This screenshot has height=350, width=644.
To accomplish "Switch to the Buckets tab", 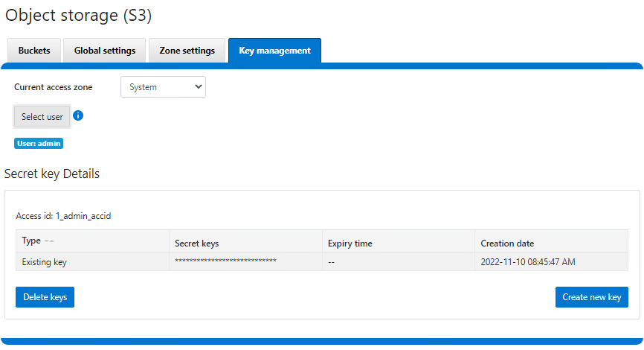I will [x=34, y=51].
